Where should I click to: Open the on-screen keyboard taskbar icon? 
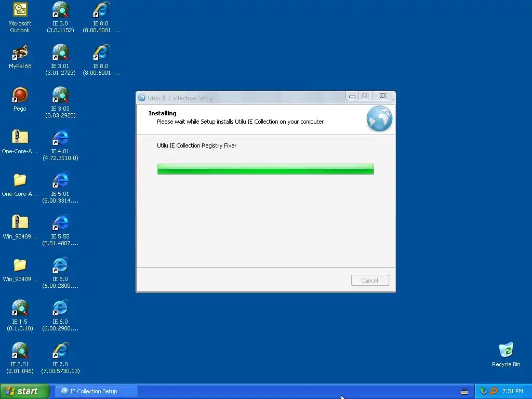coord(464,392)
